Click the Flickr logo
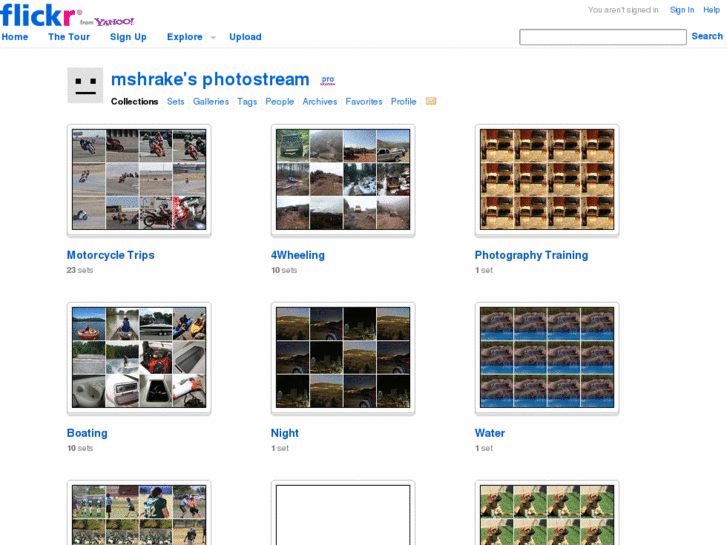727x545 pixels. point(38,14)
